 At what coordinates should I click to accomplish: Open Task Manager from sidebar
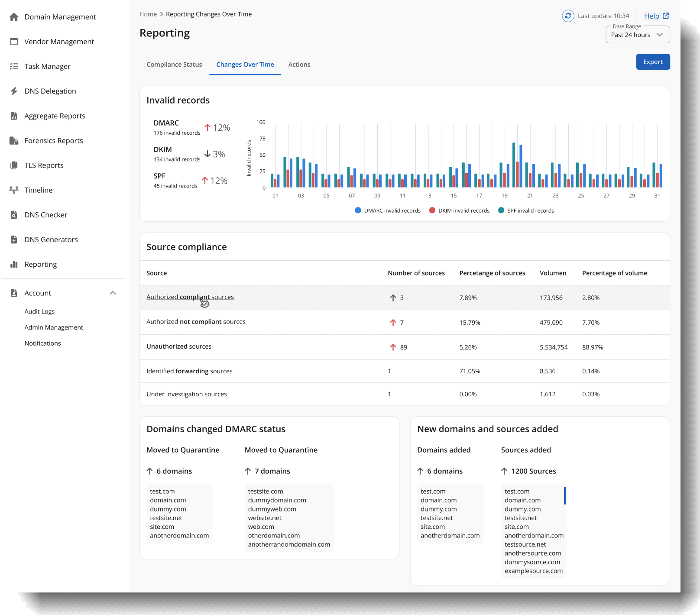click(47, 66)
